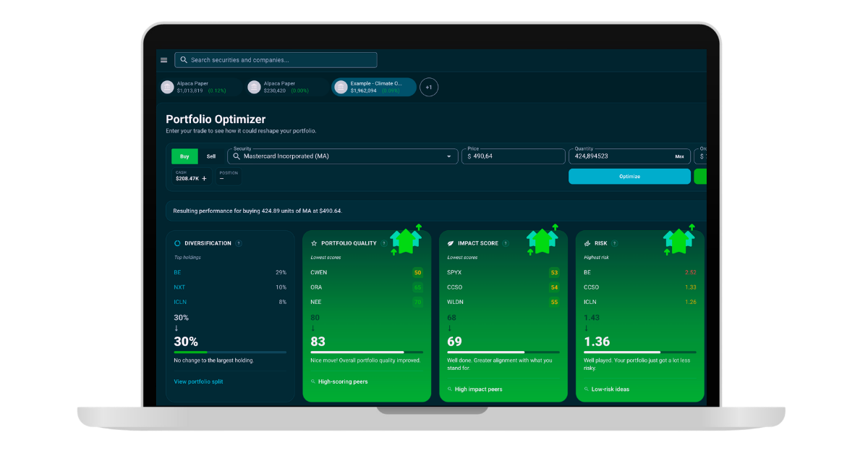Click the POSITION box

[x=229, y=177]
